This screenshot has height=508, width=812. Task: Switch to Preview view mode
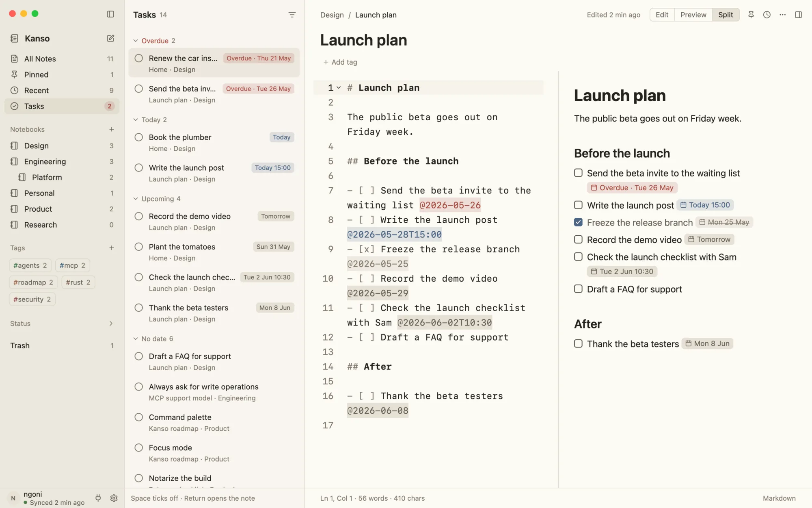coord(693,15)
